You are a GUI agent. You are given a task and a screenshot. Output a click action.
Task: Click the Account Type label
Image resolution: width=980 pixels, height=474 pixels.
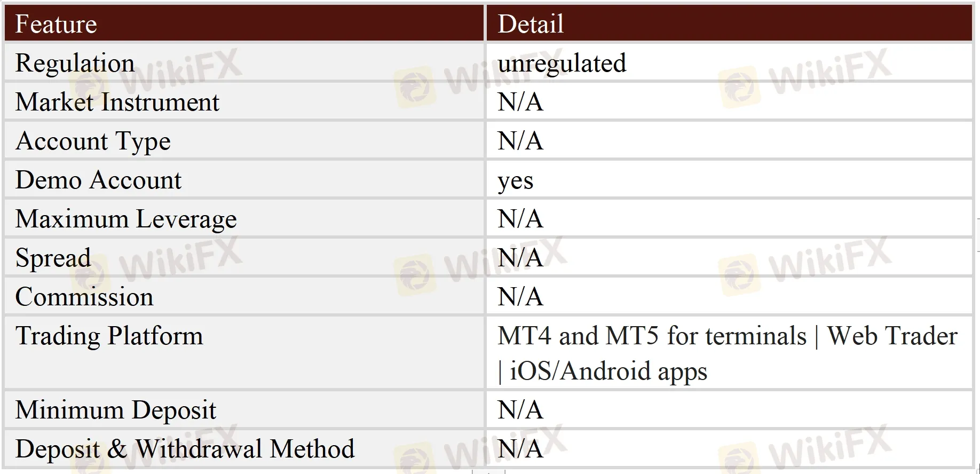[x=93, y=141]
